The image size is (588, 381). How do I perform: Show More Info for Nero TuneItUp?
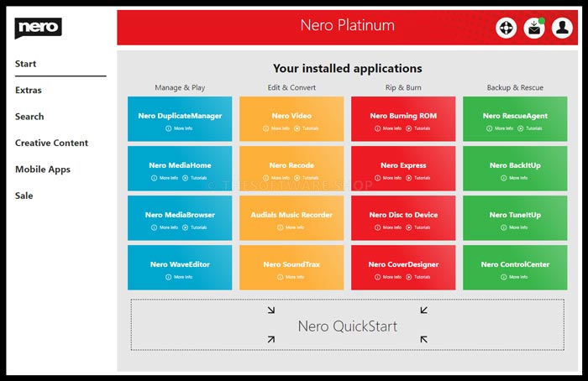coord(514,227)
